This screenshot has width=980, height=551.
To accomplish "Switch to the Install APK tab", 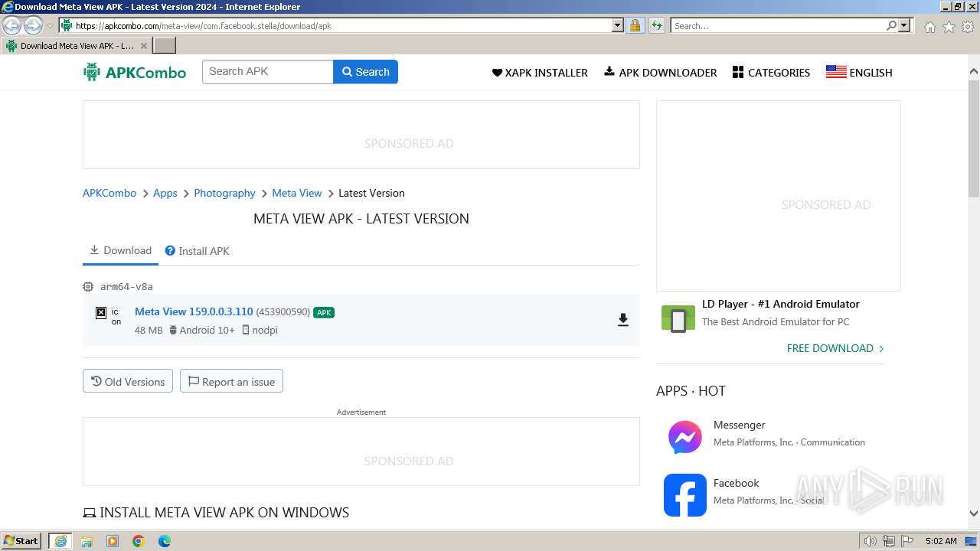I will 198,251.
